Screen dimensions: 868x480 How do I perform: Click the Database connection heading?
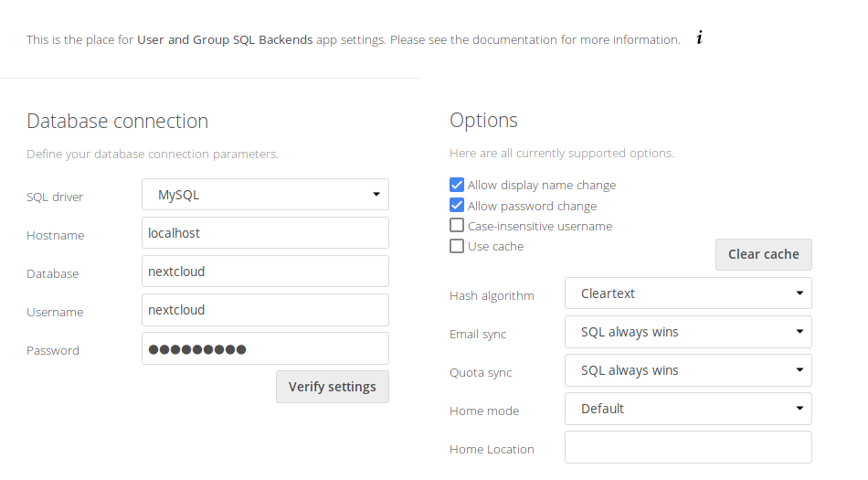tap(117, 121)
